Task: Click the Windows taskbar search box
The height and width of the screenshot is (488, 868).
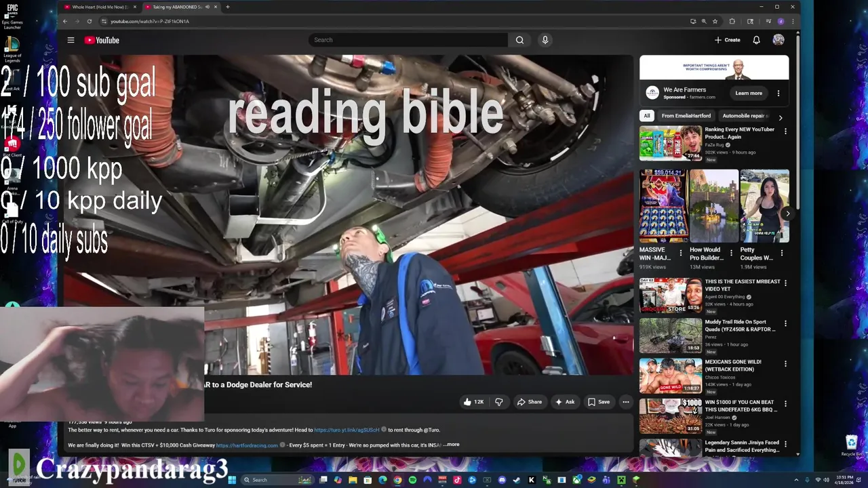Action: (277, 480)
